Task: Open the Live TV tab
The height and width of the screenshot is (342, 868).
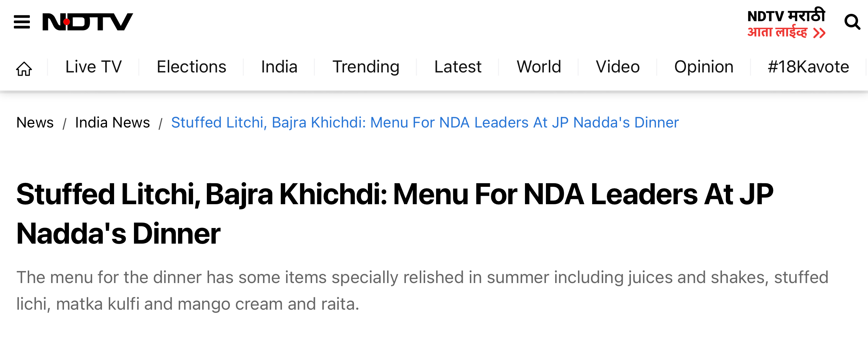Action: (x=93, y=67)
